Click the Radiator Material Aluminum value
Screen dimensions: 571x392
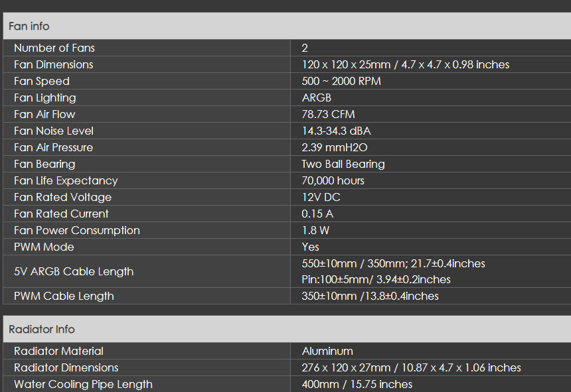327,352
